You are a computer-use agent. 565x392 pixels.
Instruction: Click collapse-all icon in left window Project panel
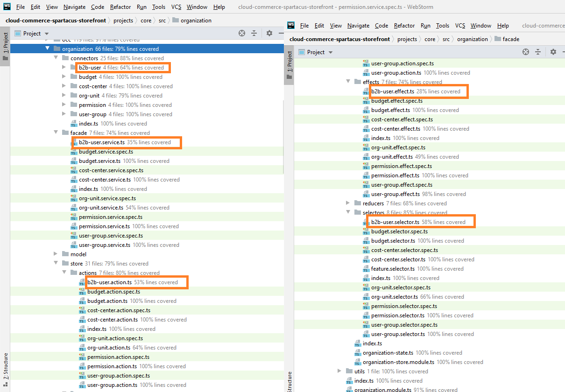pos(254,33)
